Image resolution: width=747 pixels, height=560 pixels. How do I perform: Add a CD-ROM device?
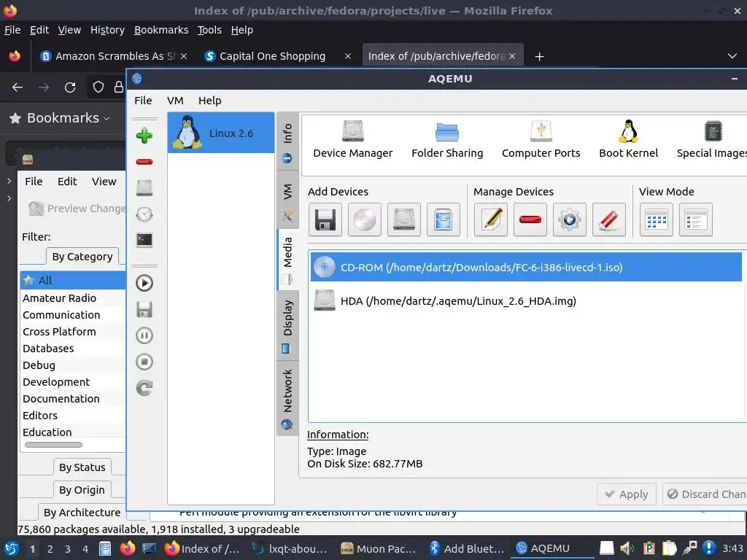tap(365, 219)
